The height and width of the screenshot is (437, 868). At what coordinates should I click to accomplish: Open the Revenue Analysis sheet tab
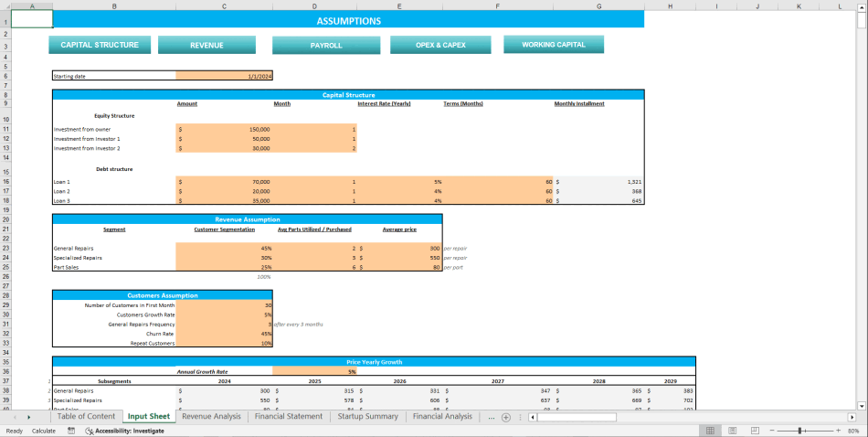211,417
